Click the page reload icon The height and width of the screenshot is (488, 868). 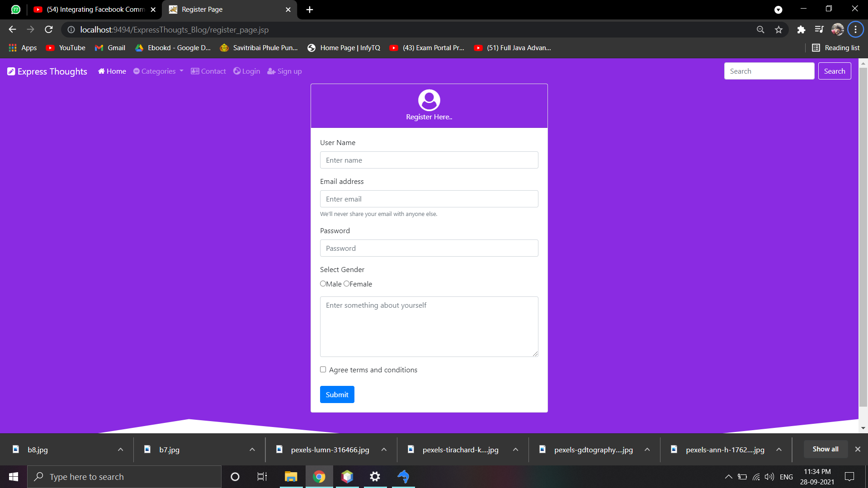(x=49, y=30)
